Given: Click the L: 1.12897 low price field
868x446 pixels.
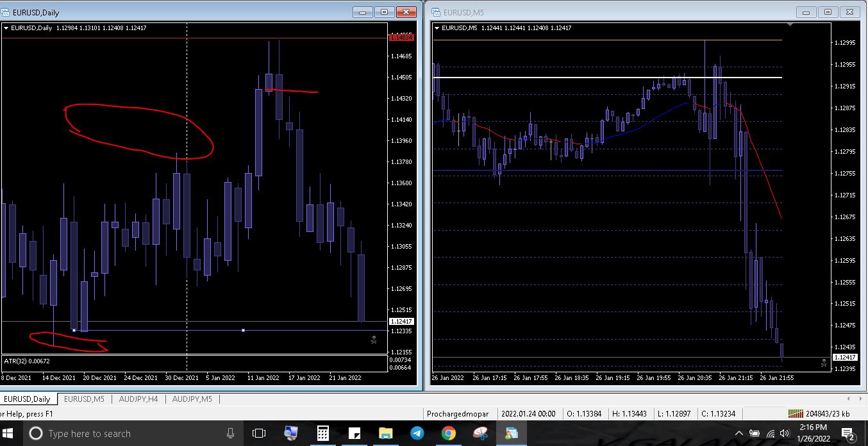Looking at the screenshot, I should pyautogui.click(x=672, y=414).
